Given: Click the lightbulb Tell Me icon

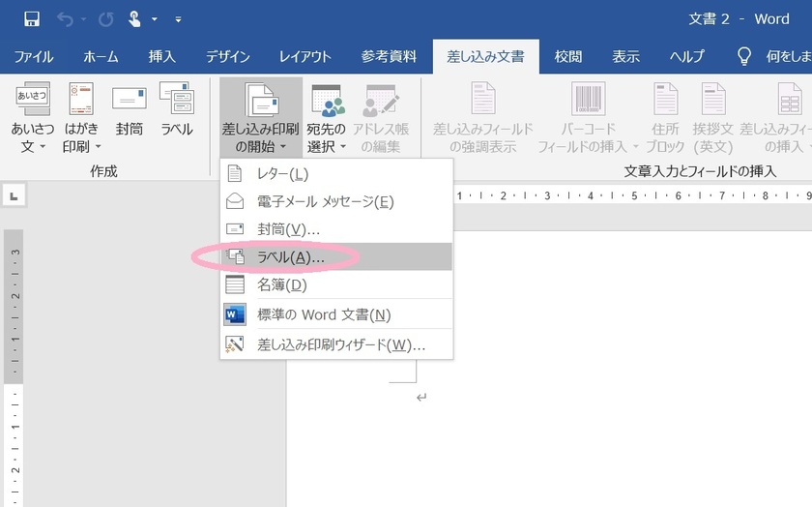Looking at the screenshot, I should 744,56.
